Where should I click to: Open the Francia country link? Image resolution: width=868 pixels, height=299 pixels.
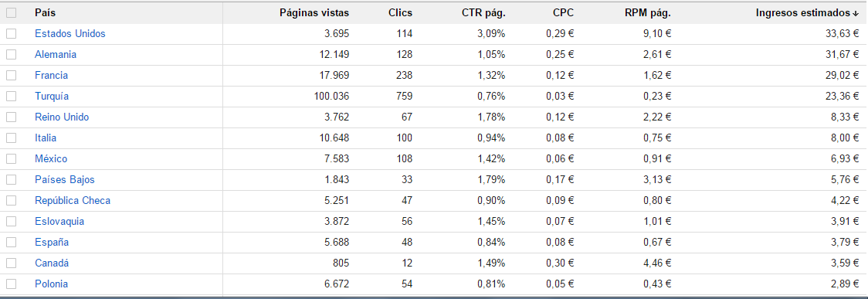pyautogui.click(x=51, y=75)
